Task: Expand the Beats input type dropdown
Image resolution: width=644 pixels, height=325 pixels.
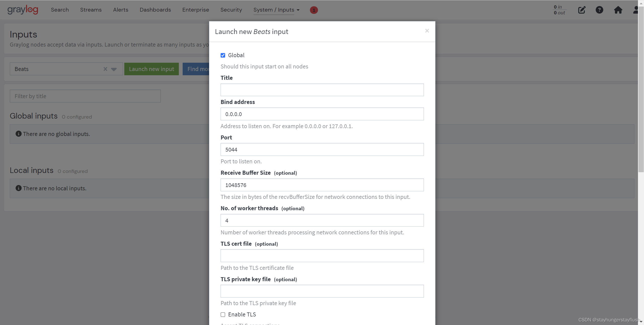Action: point(114,69)
